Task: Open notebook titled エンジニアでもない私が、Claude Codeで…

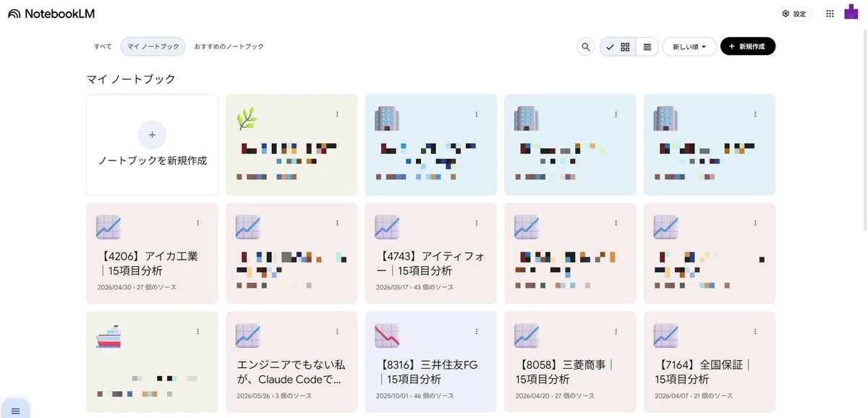Action: 291,372
